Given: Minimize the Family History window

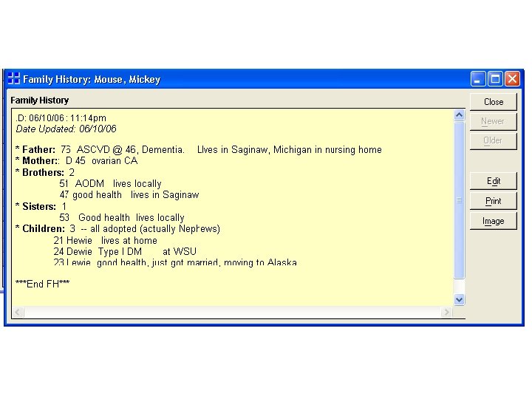Looking at the screenshot, I should point(478,79).
